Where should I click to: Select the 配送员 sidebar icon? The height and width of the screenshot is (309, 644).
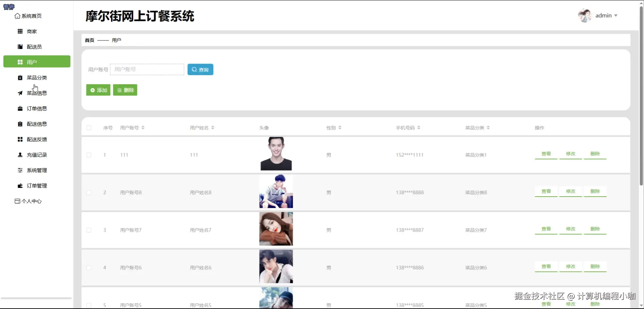(x=34, y=46)
